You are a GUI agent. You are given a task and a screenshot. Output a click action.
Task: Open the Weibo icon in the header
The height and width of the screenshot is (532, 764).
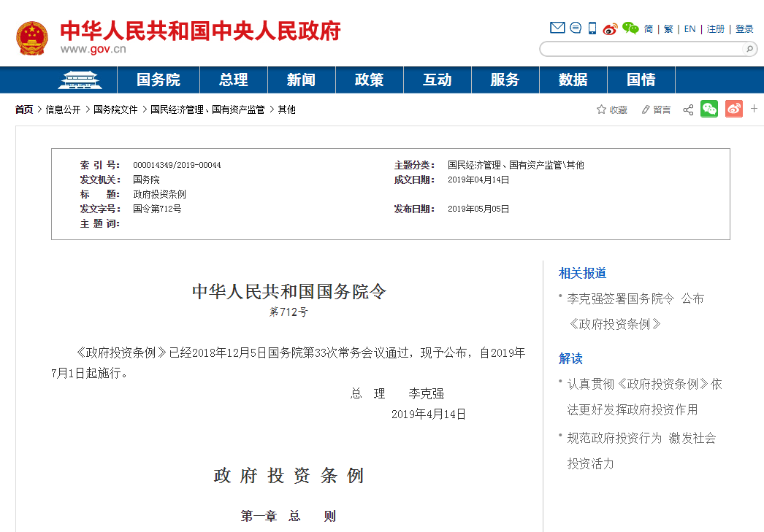pos(610,27)
